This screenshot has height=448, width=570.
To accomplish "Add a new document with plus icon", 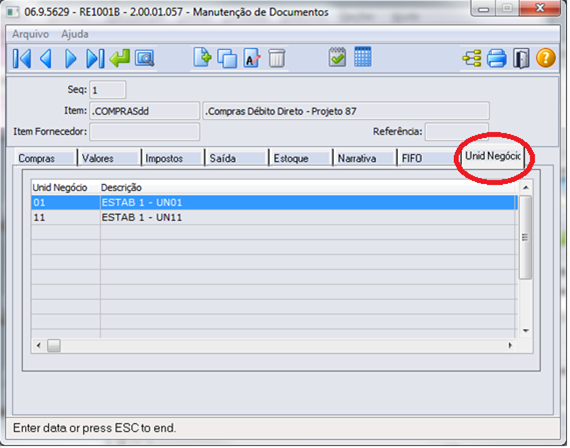I will coord(202,57).
